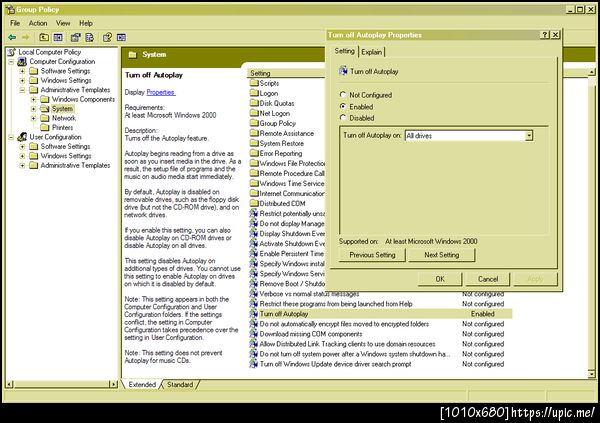The height and width of the screenshot is (423, 600).
Task: Click the Turn off Autoplay policy icon in list
Action: click(254, 314)
